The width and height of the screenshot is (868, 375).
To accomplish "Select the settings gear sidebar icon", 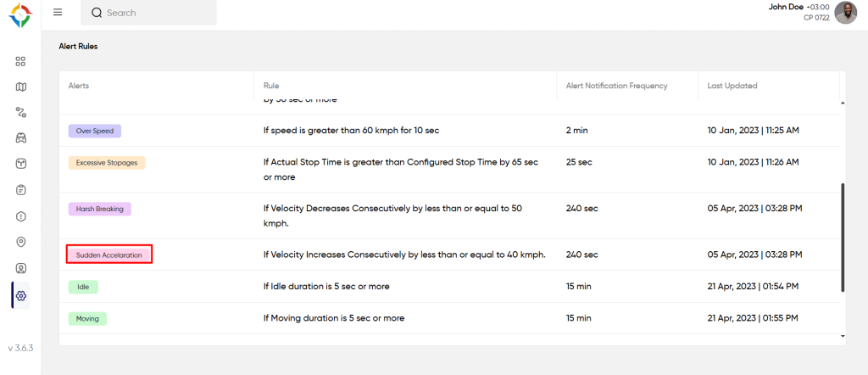I will pos(21,295).
